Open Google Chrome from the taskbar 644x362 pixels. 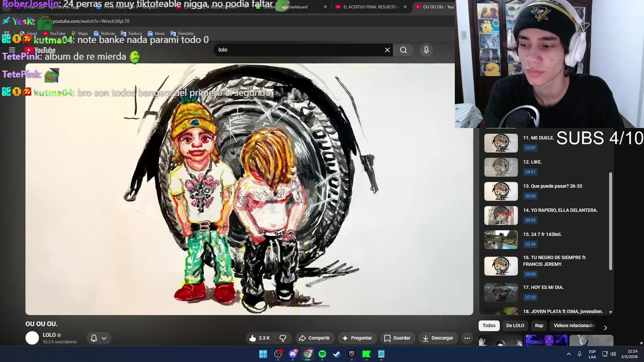(307, 354)
